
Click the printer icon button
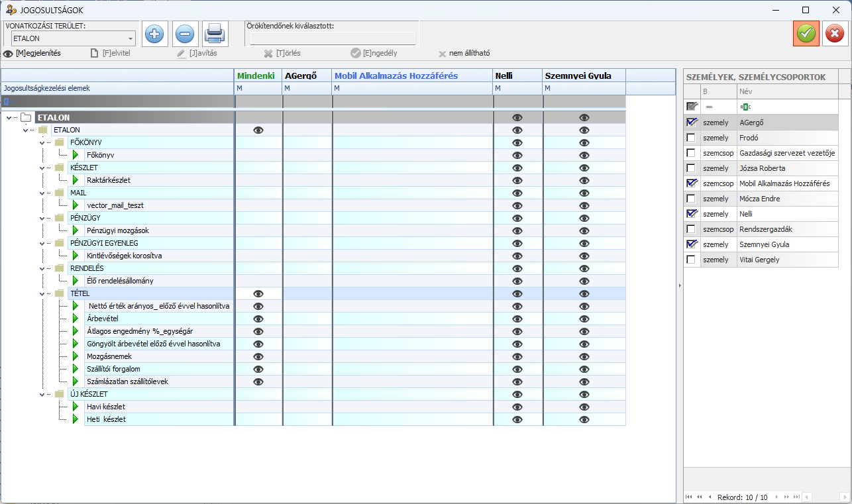[215, 33]
